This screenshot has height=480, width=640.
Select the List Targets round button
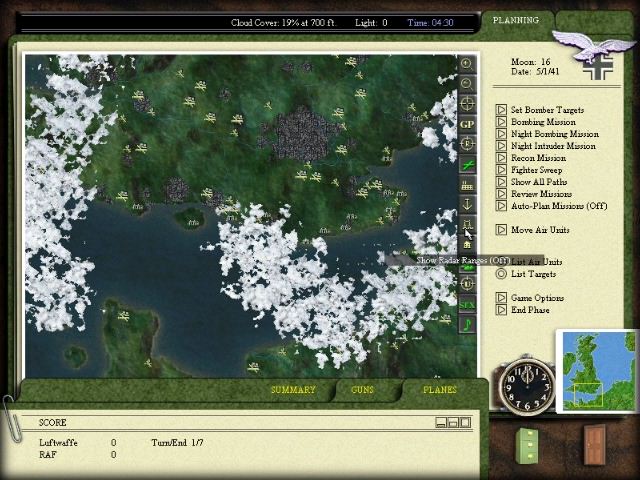(501, 274)
